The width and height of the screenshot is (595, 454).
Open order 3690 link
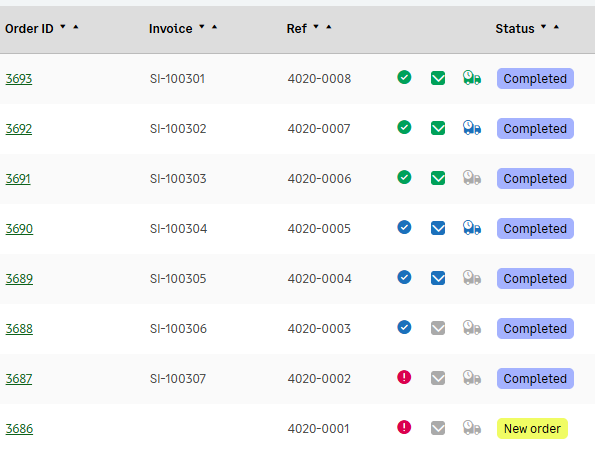point(19,229)
